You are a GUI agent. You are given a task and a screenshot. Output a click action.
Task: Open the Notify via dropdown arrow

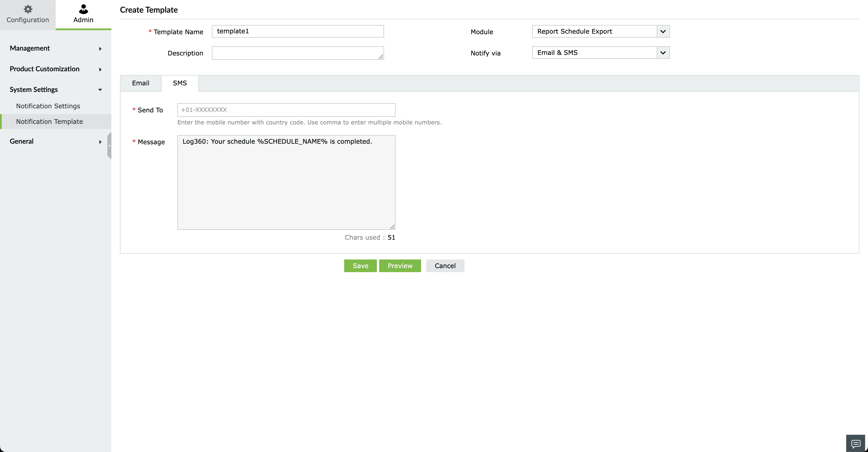[x=663, y=53]
